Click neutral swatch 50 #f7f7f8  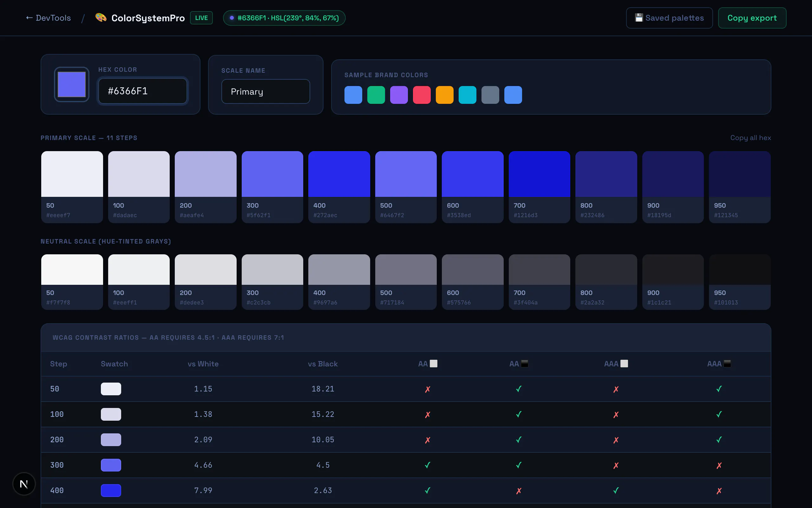(x=72, y=282)
